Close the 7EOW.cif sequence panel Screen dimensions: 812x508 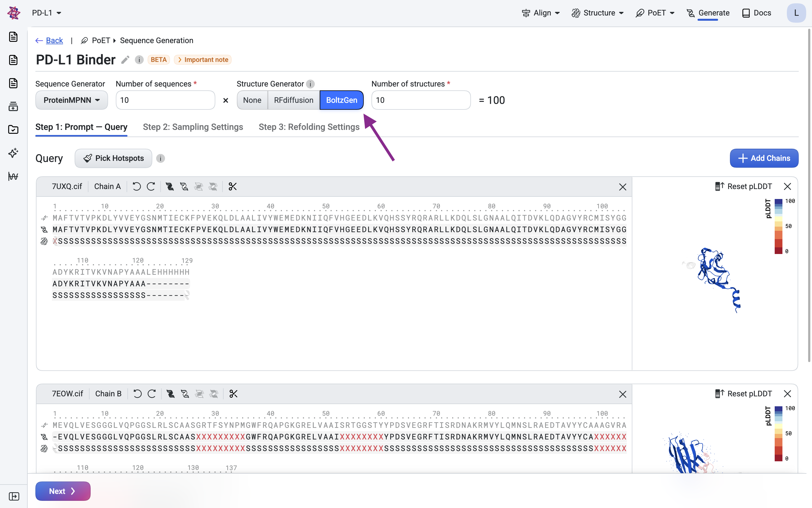(x=622, y=394)
